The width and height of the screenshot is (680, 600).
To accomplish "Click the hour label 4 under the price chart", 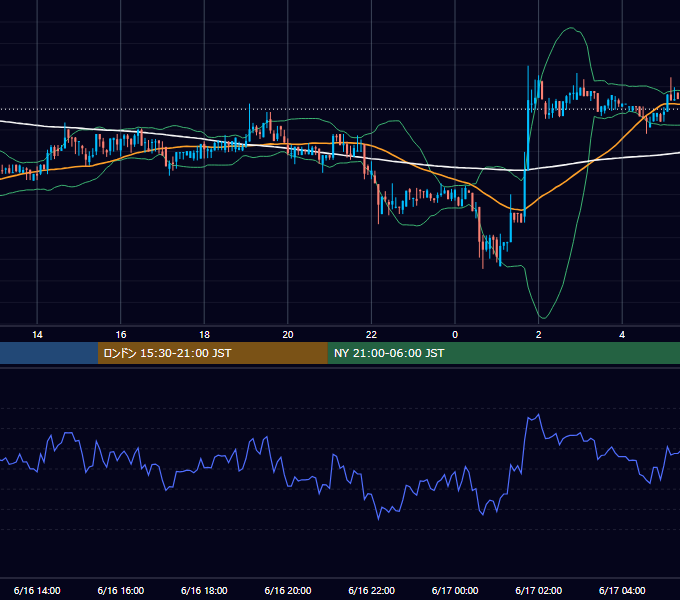I will 622,335.
